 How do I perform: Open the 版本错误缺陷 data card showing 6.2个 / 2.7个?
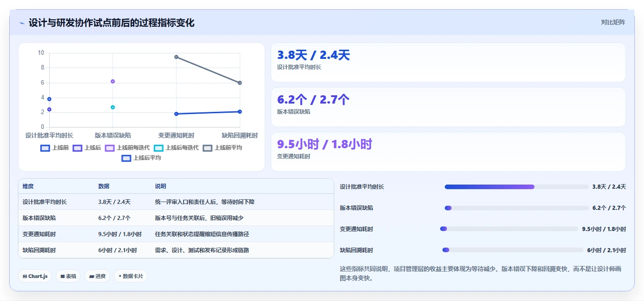pos(448,107)
